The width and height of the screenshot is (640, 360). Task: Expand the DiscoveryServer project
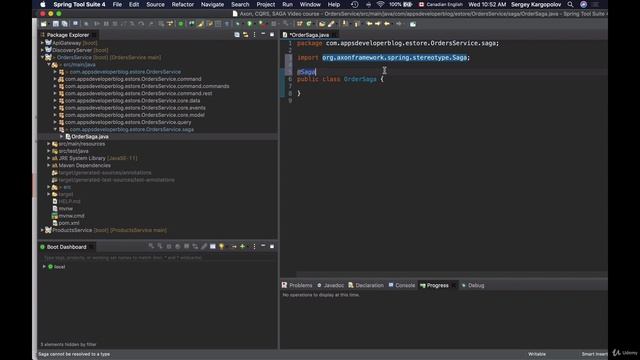(42, 50)
